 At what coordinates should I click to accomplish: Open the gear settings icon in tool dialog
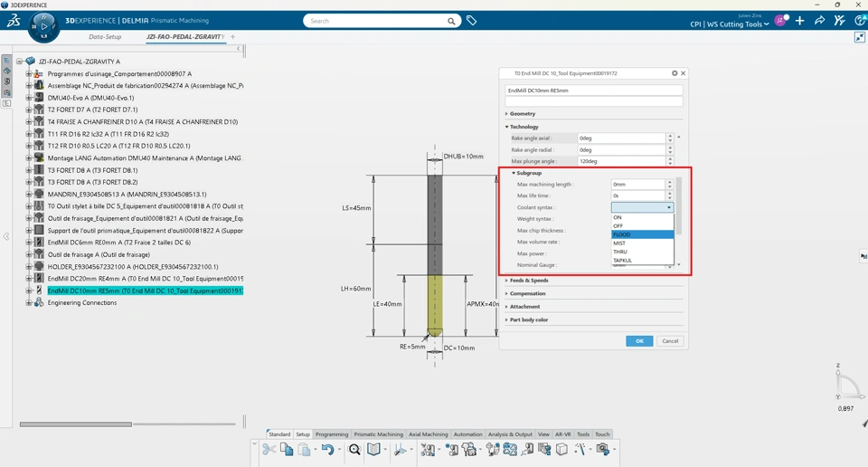[x=675, y=73]
